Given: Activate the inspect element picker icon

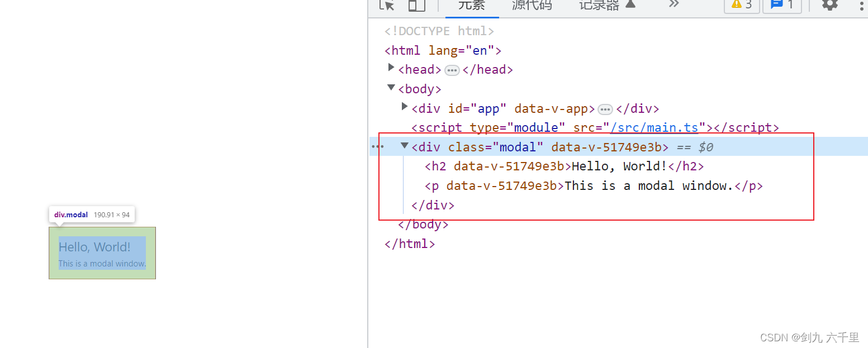Looking at the screenshot, I should 387,4.
